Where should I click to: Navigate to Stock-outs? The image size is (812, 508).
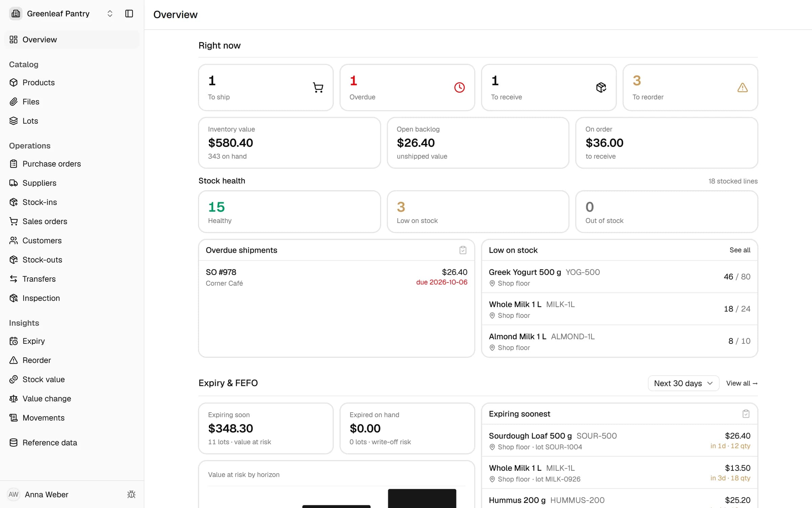(72, 260)
